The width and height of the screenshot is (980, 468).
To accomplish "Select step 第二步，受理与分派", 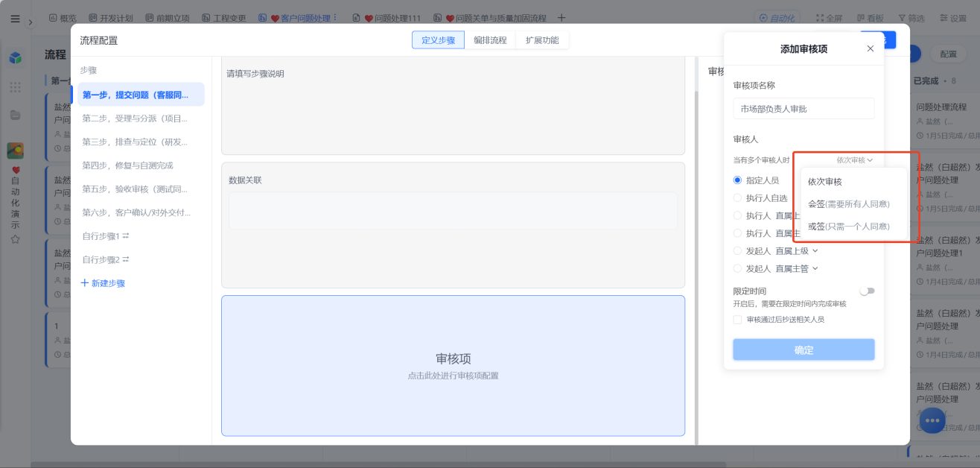I will [141, 118].
